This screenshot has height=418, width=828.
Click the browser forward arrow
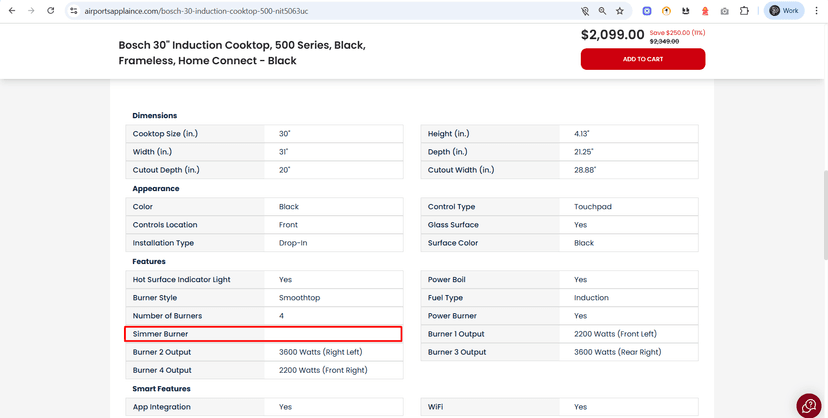(x=31, y=11)
